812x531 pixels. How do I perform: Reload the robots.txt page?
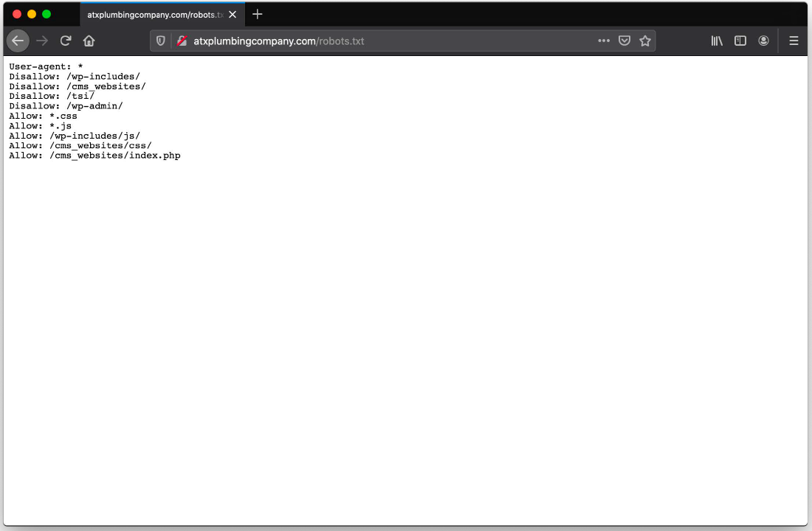click(66, 41)
